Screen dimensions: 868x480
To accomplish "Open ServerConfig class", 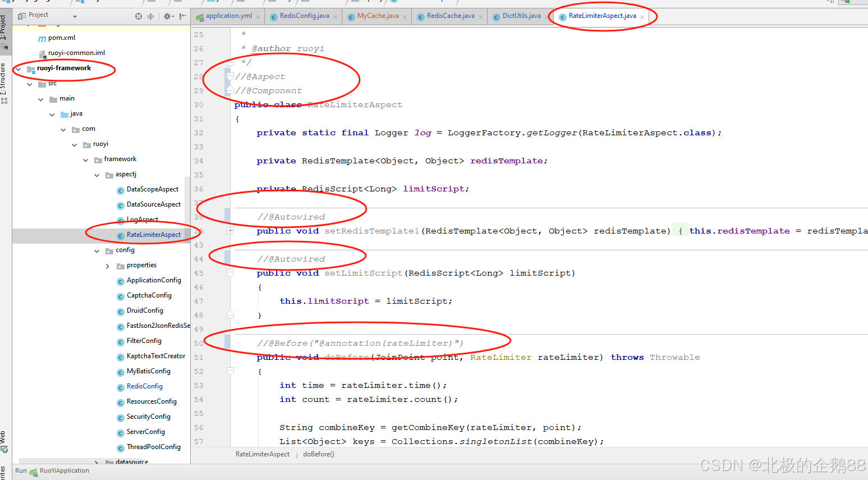I will pyautogui.click(x=146, y=432).
